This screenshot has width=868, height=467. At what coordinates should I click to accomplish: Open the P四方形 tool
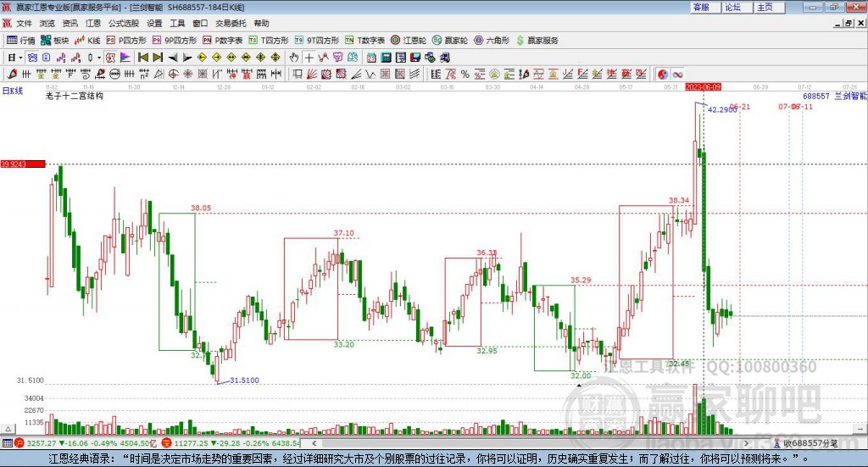tap(127, 41)
